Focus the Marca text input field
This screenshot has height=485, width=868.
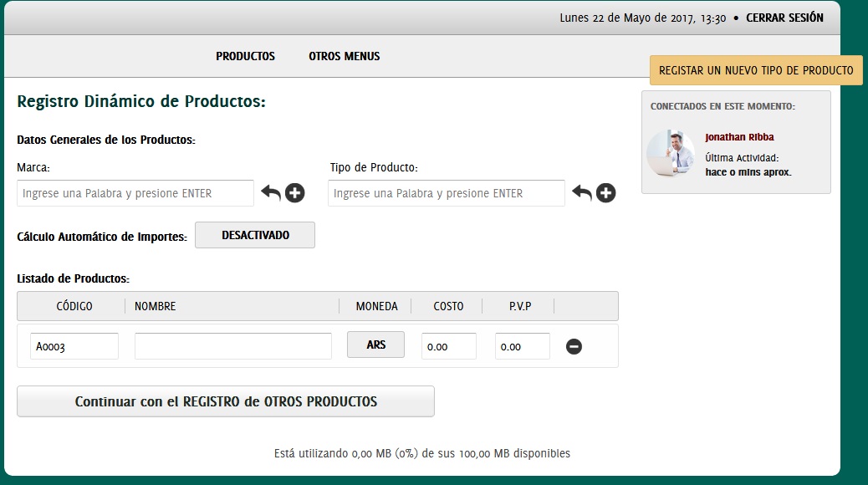[x=135, y=193]
